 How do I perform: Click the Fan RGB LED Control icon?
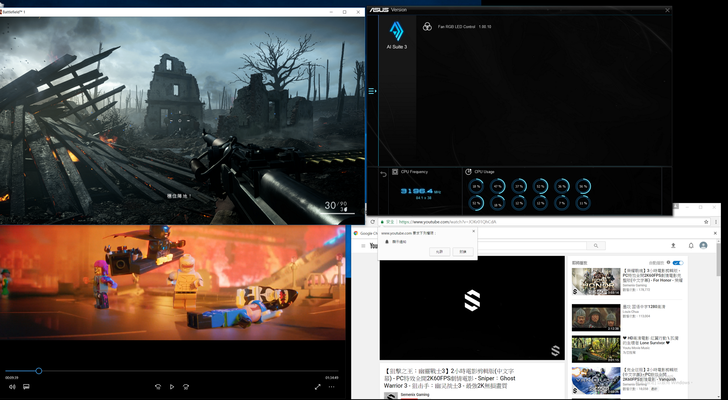point(427,27)
